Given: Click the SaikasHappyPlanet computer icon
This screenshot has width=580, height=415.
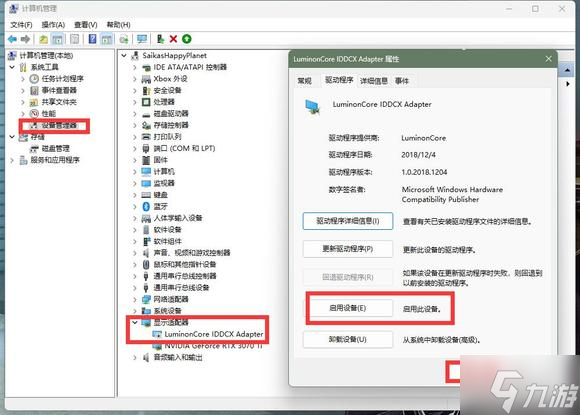Looking at the screenshot, I should (135, 55).
